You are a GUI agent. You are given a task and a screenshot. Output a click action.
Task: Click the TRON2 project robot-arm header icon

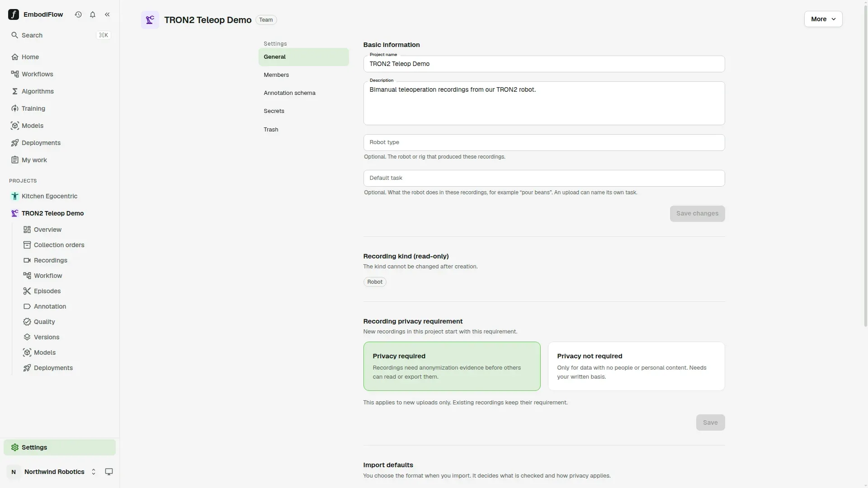click(150, 20)
